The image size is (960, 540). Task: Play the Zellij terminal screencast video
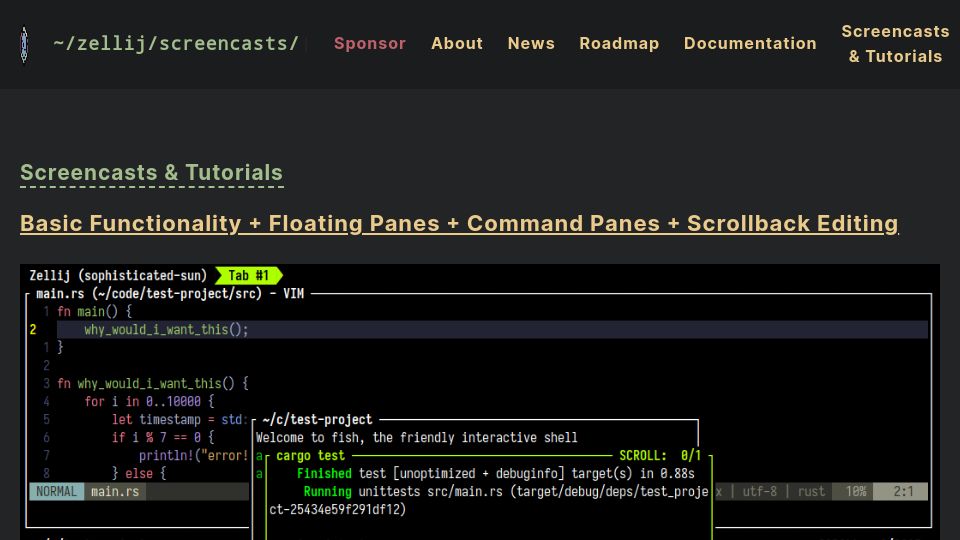(480, 402)
